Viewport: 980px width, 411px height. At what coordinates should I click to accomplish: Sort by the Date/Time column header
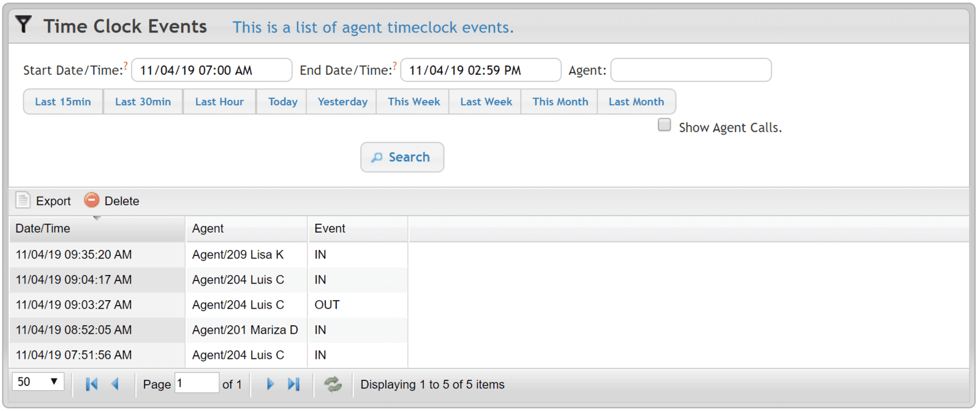[43, 228]
